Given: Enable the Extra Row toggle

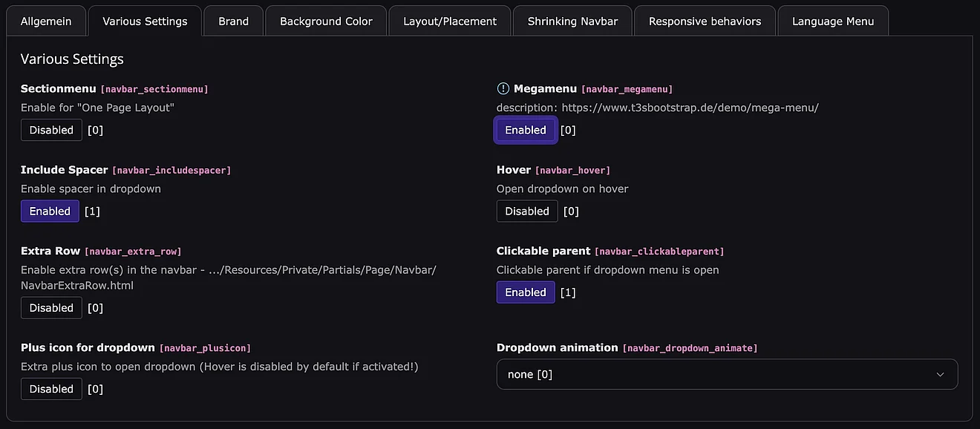Looking at the screenshot, I should (51, 308).
